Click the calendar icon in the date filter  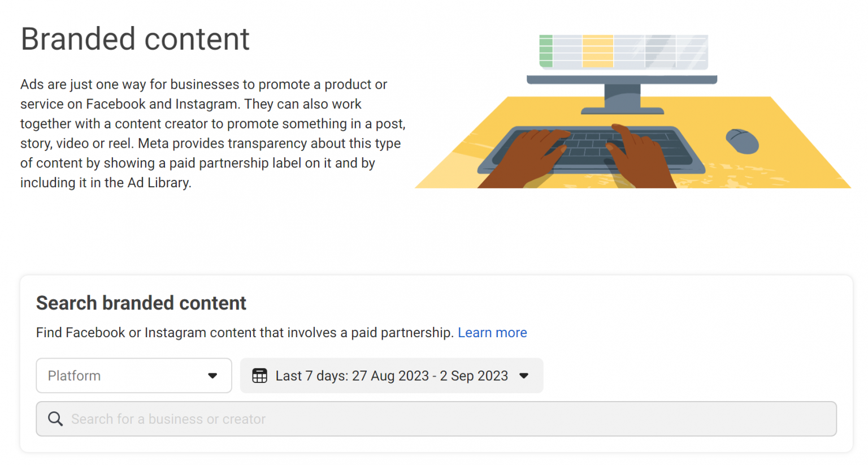pyautogui.click(x=259, y=375)
